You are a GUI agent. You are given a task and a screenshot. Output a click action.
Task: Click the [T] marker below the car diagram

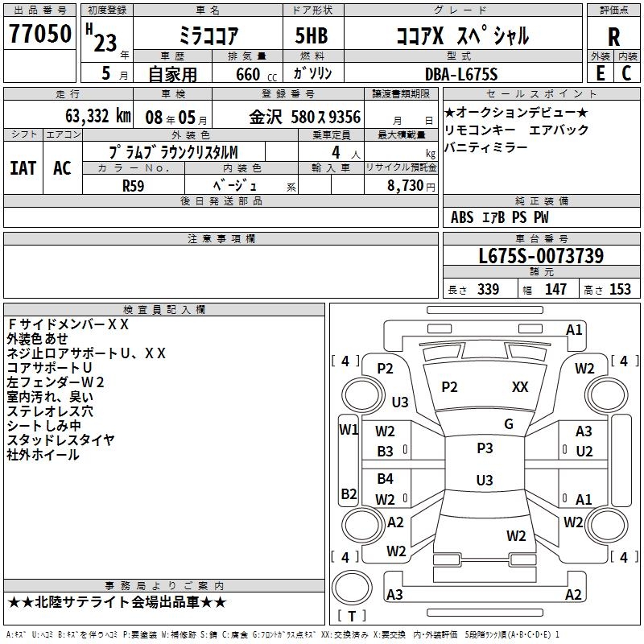click(352, 617)
